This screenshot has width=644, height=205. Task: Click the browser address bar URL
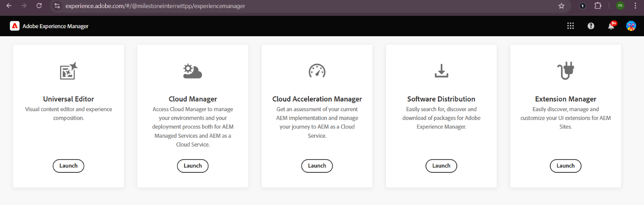point(155,6)
